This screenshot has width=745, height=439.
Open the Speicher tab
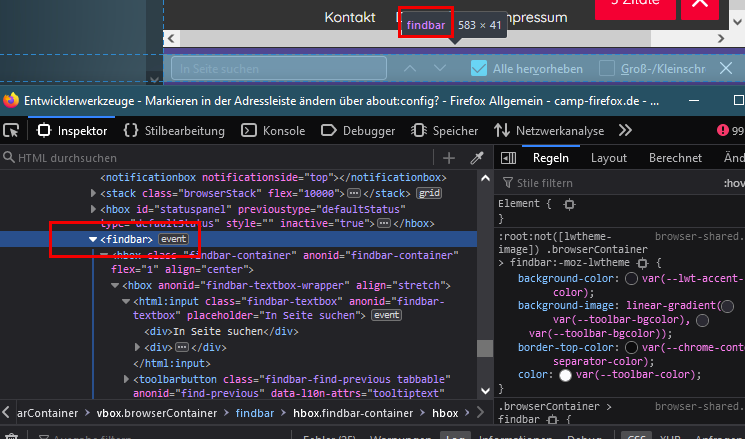[x=444, y=131]
